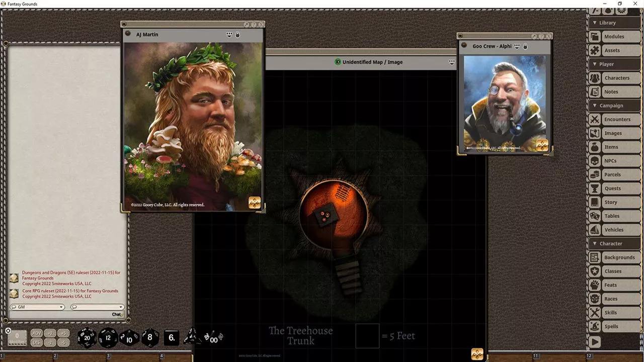Image resolution: width=644 pixels, height=362 pixels.
Task: Click the Quests chalice icon
Action: [595, 189]
